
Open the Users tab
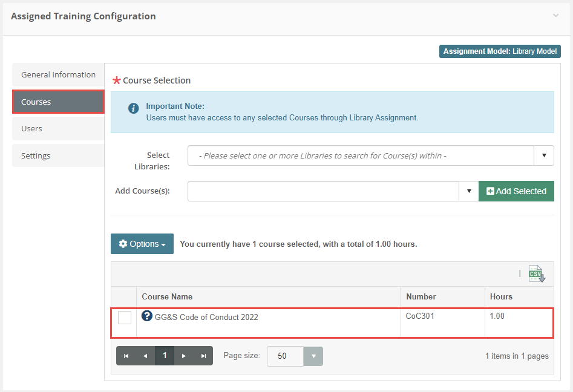click(58, 129)
